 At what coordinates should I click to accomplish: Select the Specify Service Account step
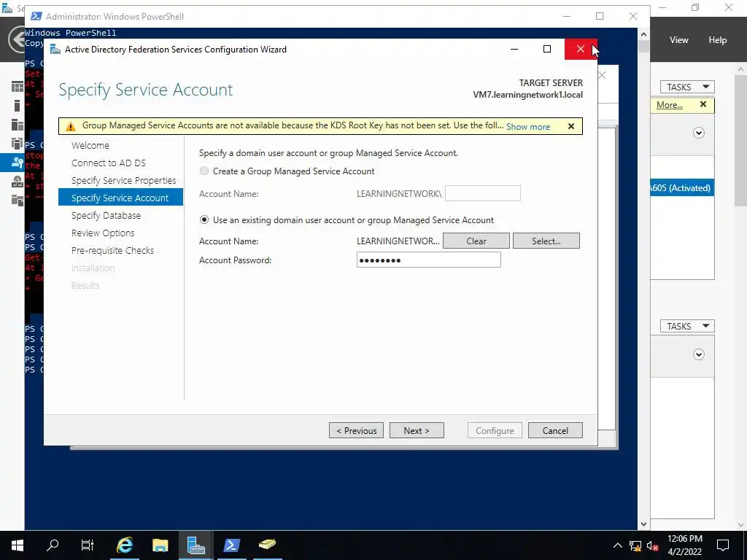click(120, 198)
